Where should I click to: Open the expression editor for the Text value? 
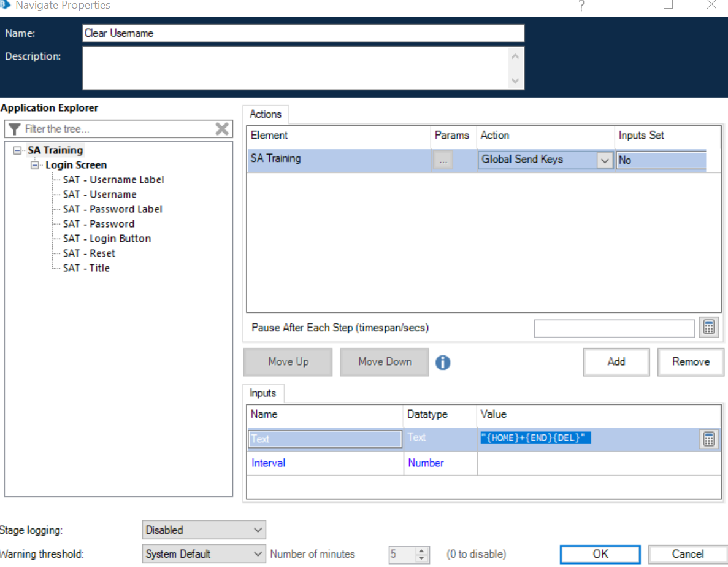click(708, 438)
